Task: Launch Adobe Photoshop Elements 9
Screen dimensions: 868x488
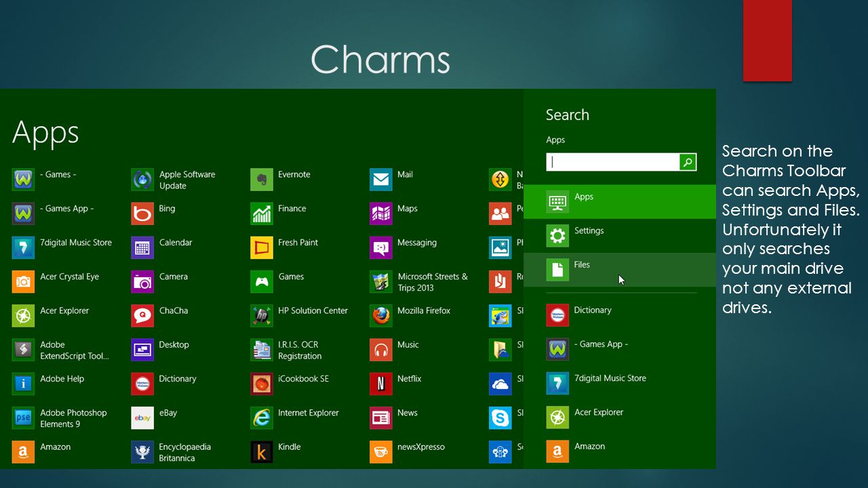Action: point(60,418)
